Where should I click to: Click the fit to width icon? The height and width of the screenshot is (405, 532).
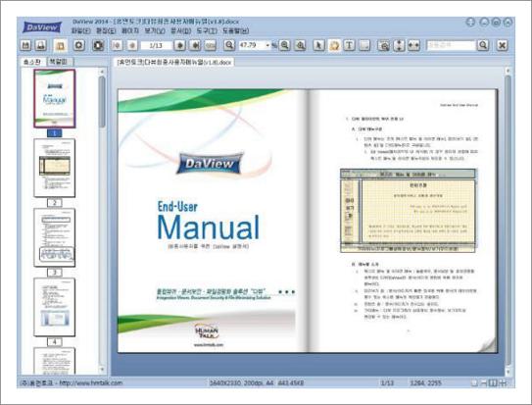point(413,45)
